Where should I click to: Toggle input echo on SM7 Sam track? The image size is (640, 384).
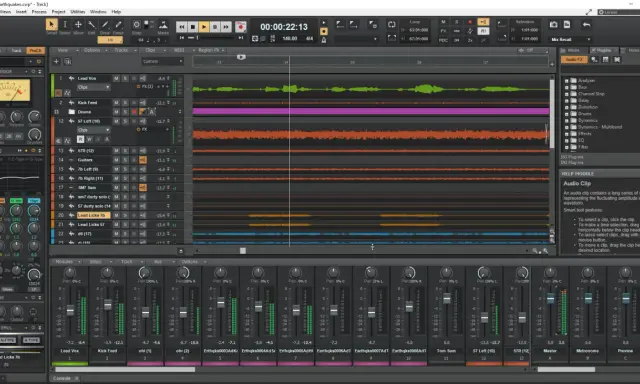[x=143, y=188]
